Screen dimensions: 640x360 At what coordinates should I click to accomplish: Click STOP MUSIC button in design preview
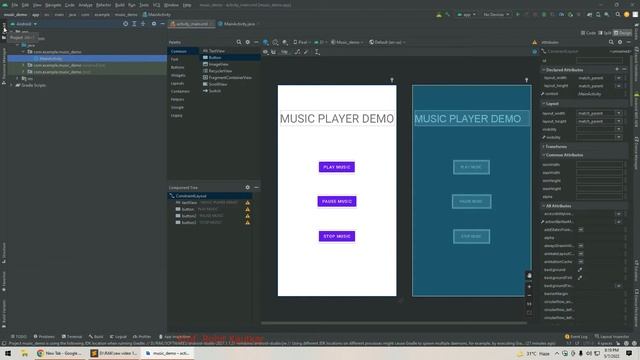[x=337, y=236]
